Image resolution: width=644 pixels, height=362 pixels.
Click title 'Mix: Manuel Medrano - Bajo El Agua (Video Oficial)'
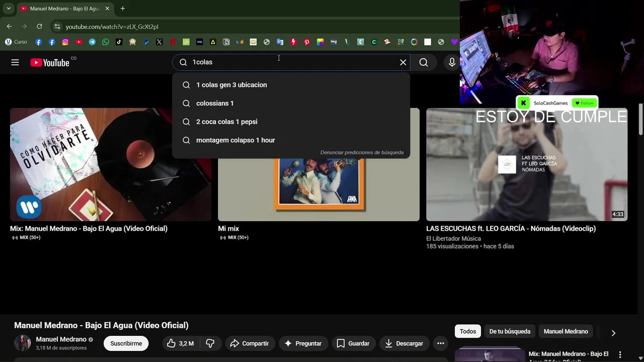[89, 229]
